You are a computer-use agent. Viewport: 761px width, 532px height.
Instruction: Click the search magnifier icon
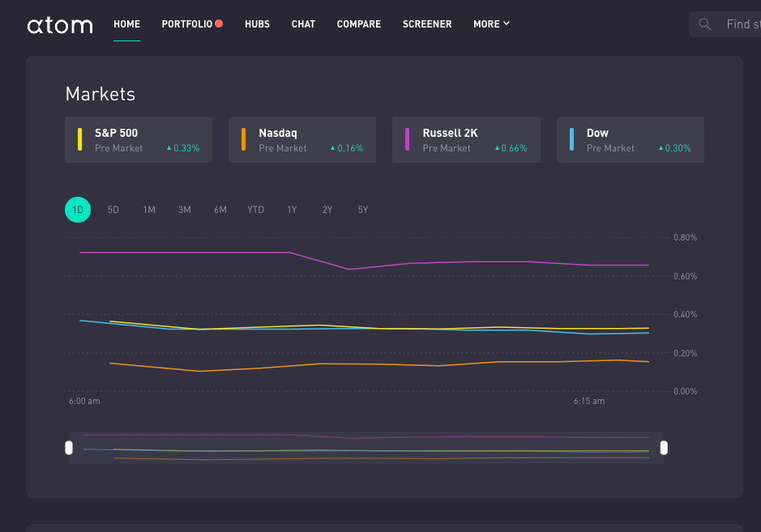705,24
